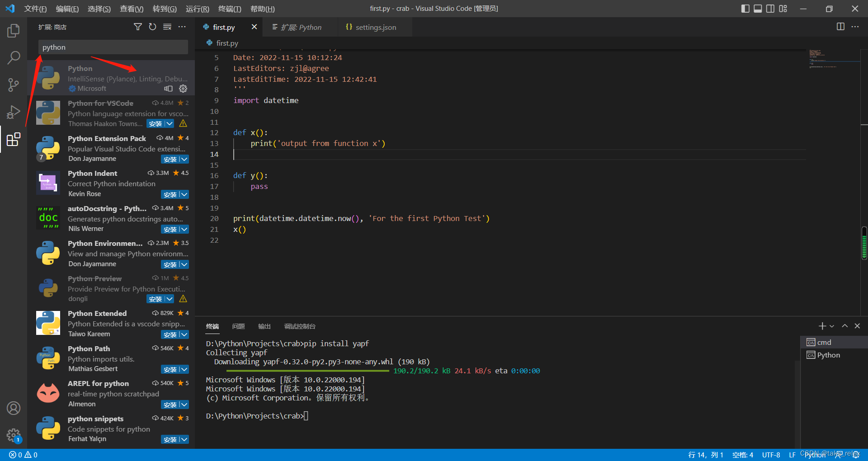Open the 运行(R) menu
868x461 pixels.
click(x=198, y=9)
